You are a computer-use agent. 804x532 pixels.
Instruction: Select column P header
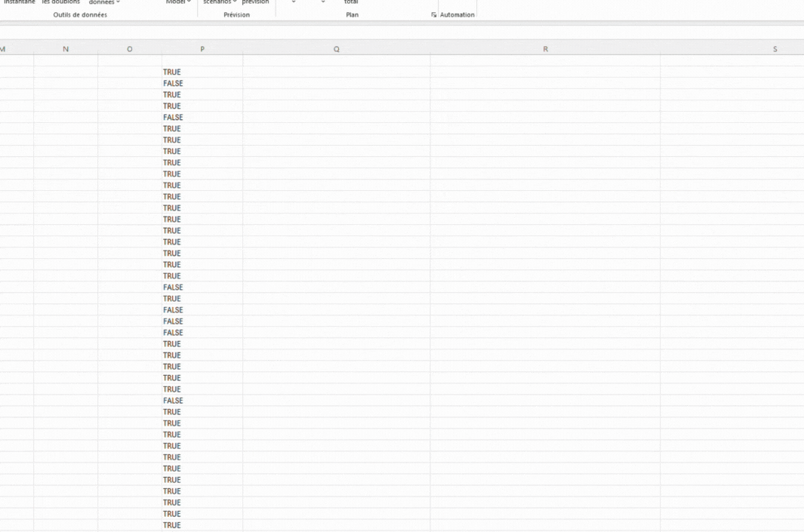coord(202,49)
